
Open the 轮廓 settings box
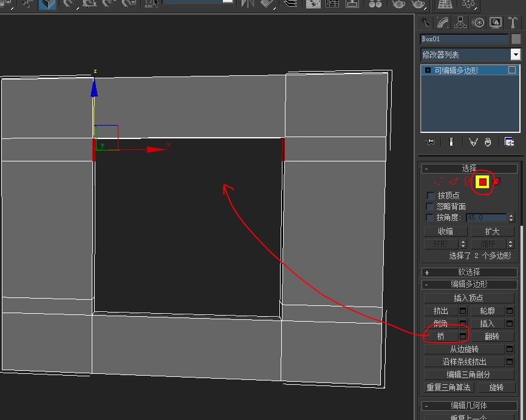tap(510, 311)
